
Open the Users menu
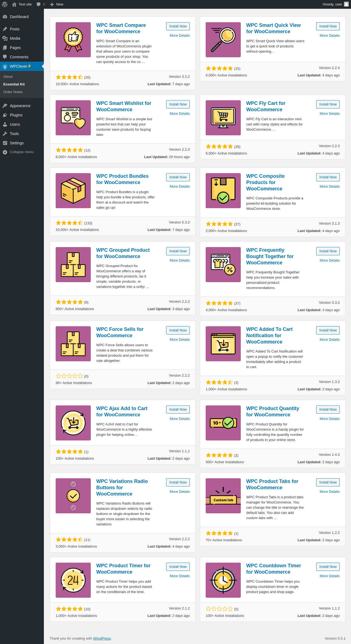(22, 124)
